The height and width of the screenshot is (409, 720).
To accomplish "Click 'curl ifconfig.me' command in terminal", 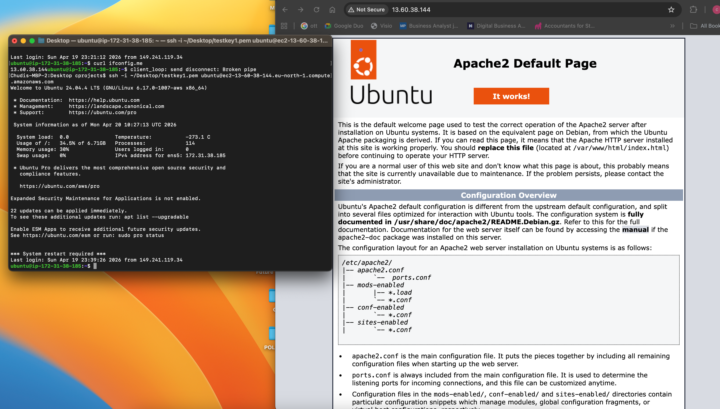I will [x=118, y=63].
